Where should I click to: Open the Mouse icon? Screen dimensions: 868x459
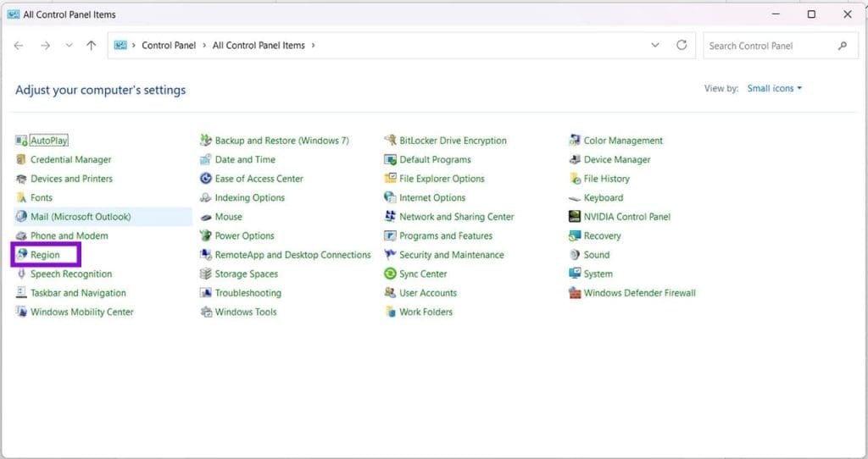click(206, 217)
